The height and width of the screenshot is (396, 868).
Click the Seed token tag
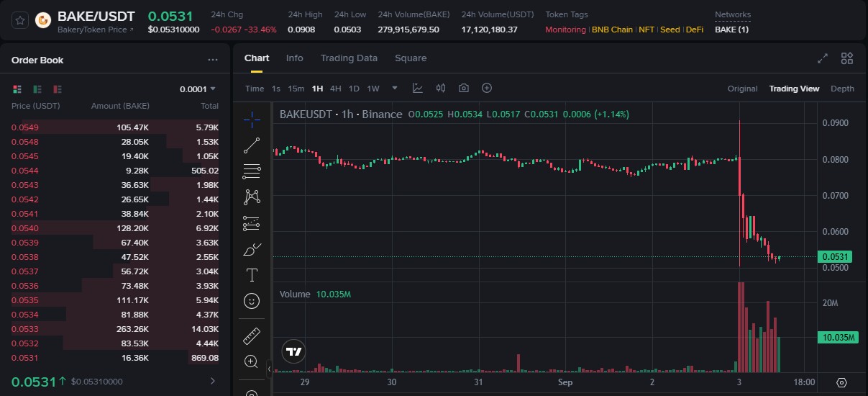coord(670,30)
